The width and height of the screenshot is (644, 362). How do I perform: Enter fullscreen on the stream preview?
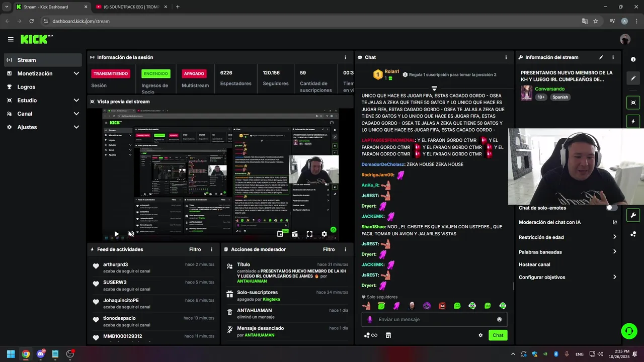point(309,234)
